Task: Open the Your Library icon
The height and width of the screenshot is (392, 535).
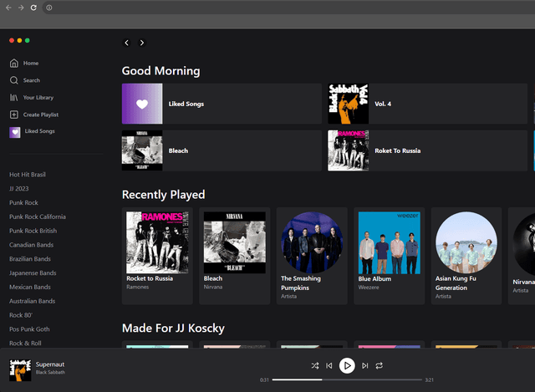Action: pyautogui.click(x=13, y=98)
